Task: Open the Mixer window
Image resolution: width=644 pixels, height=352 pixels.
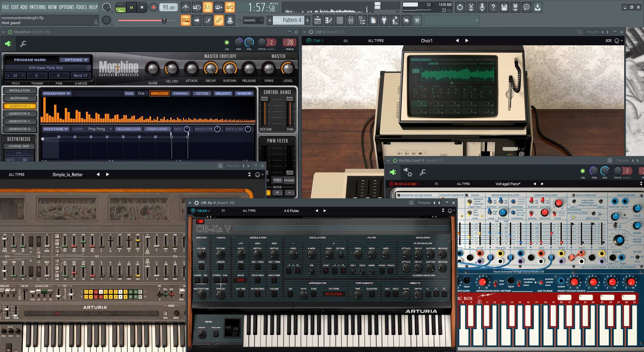Action: 351,20
